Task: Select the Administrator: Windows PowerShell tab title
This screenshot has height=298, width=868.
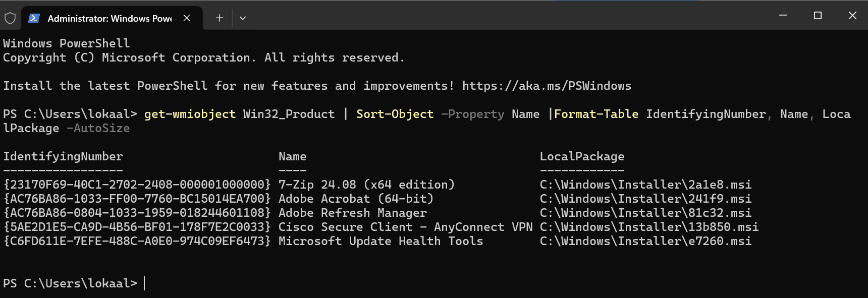Action: coord(110,19)
